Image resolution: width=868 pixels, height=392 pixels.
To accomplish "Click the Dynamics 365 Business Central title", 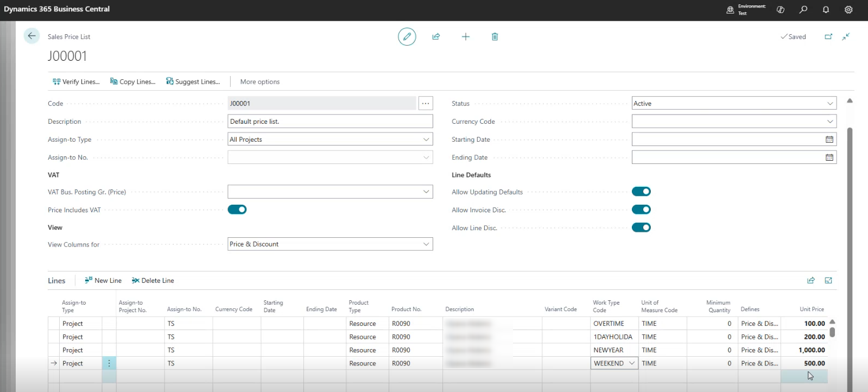I will click(57, 9).
